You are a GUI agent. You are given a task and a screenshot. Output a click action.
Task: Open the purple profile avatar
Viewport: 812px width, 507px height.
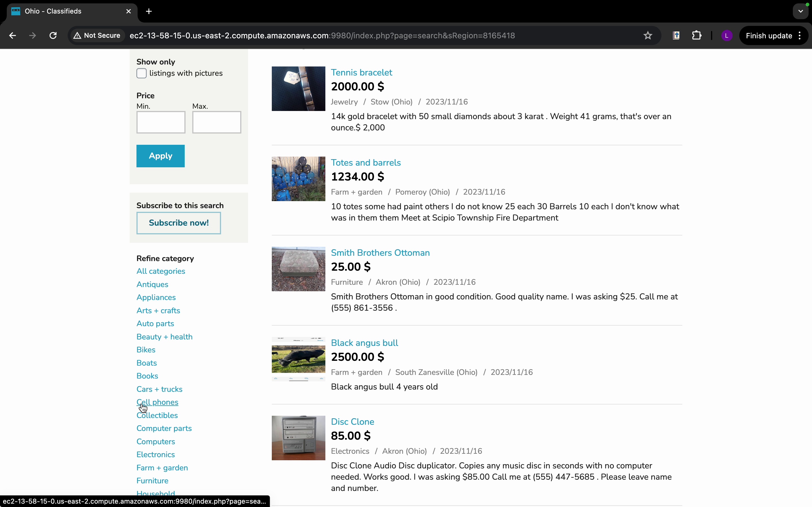pyautogui.click(x=727, y=35)
